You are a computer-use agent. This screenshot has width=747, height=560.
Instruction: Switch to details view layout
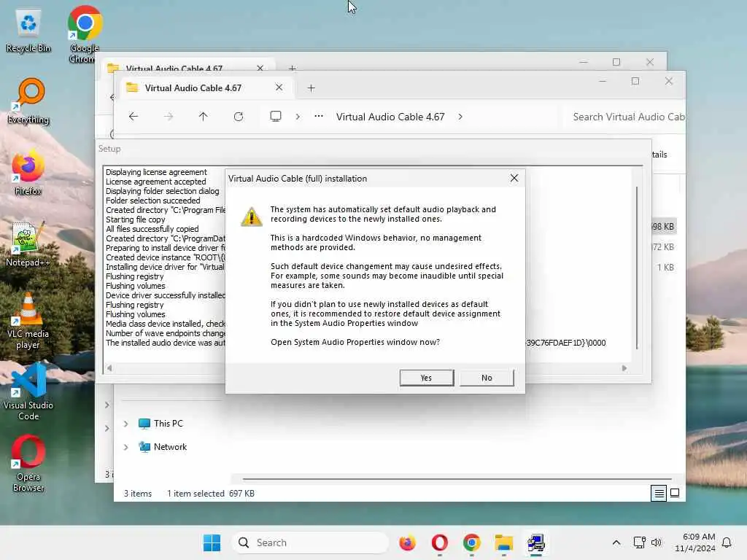[659, 494]
